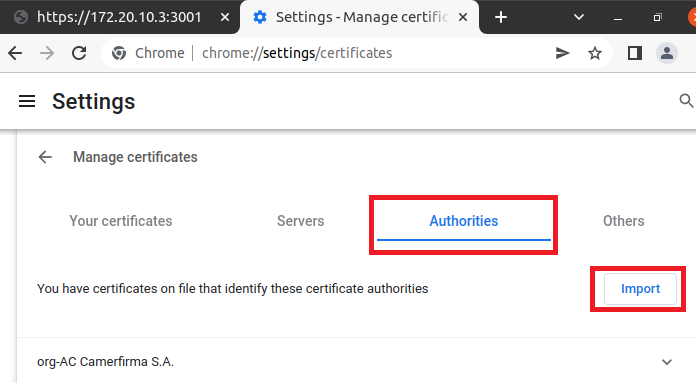This screenshot has height=383, width=696.
Task: Open the Others certificates tab
Action: click(623, 221)
